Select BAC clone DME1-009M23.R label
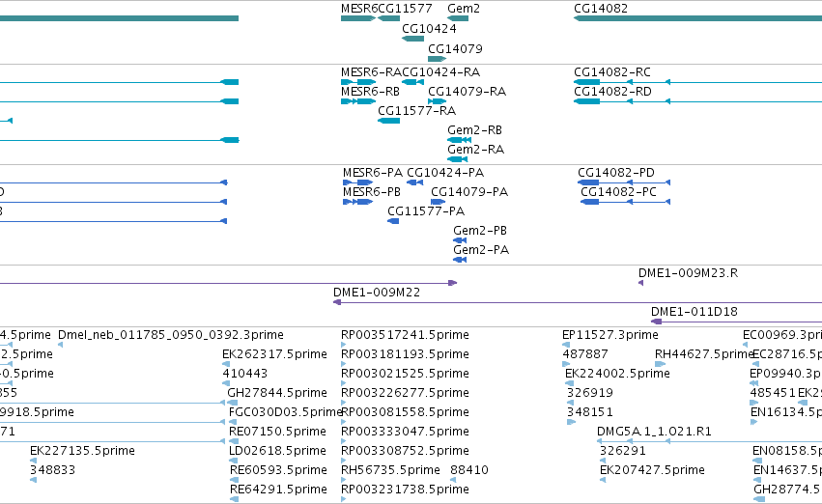Image resolution: width=822 pixels, height=504 pixels. (x=688, y=273)
